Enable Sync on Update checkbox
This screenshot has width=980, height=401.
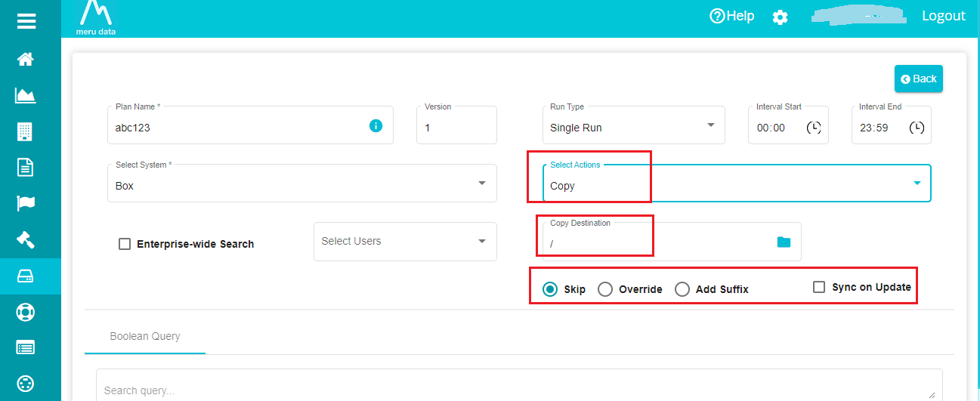pos(819,287)
